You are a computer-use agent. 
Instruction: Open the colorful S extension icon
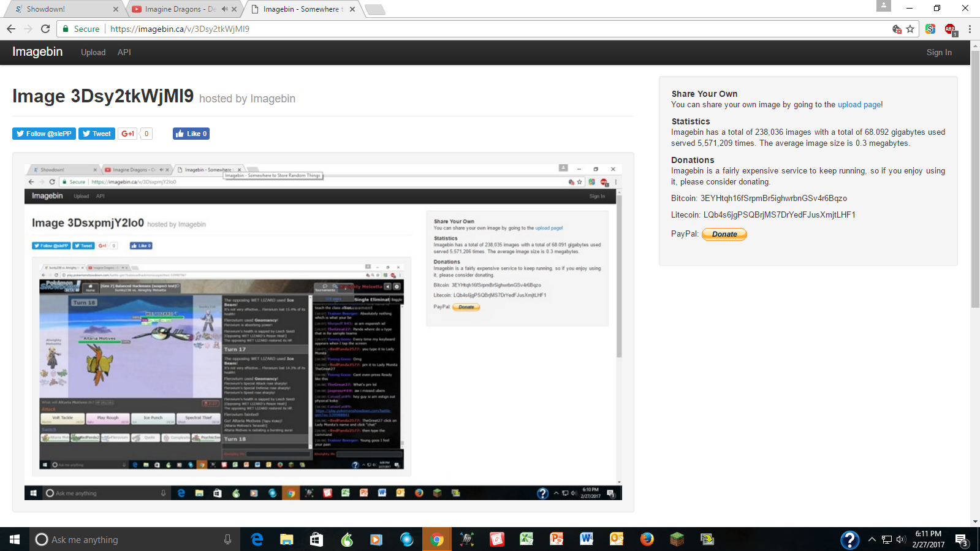[x=930, y=29]
